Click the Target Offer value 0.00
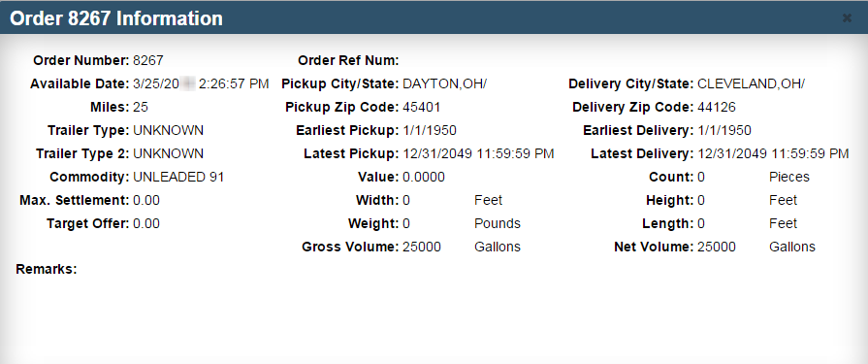Screen dimensions: 868x364 [x=146, y=223]
